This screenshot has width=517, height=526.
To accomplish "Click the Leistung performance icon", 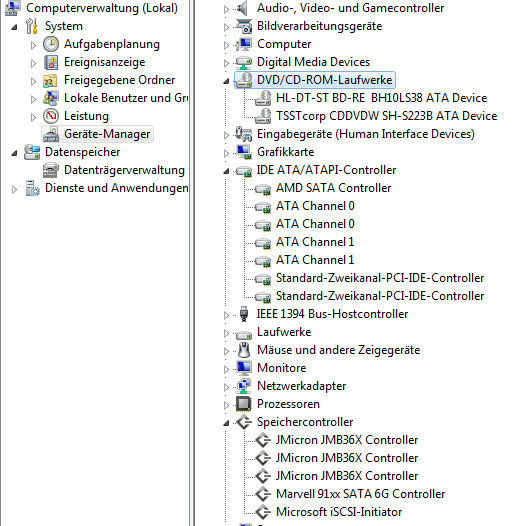I will (51, 116).
